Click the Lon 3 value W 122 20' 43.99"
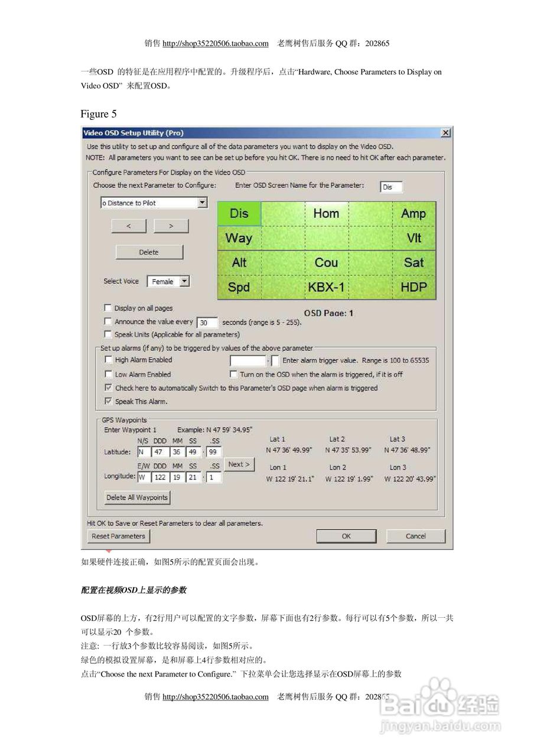534x756 pixels. click(410, 479)
